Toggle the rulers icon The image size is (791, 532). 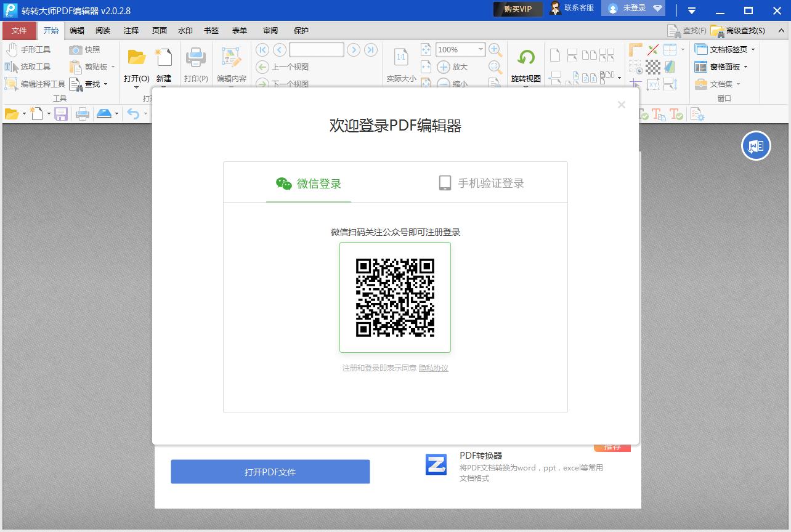tap(635, 50)
